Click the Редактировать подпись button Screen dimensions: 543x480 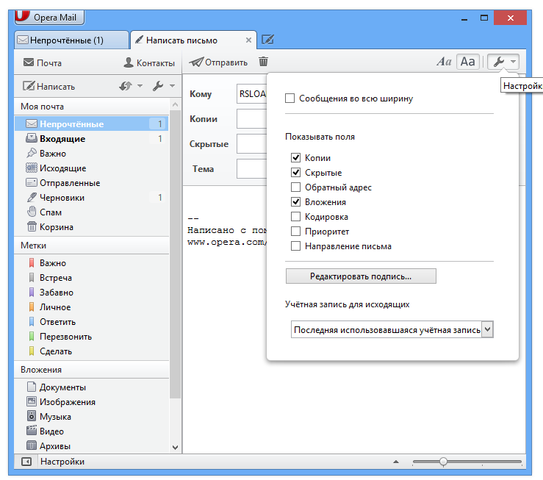coord(361,276)
